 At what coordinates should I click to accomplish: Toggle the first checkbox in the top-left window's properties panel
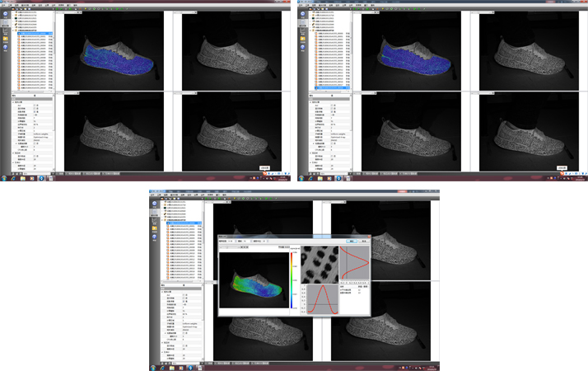coord(34,105)
